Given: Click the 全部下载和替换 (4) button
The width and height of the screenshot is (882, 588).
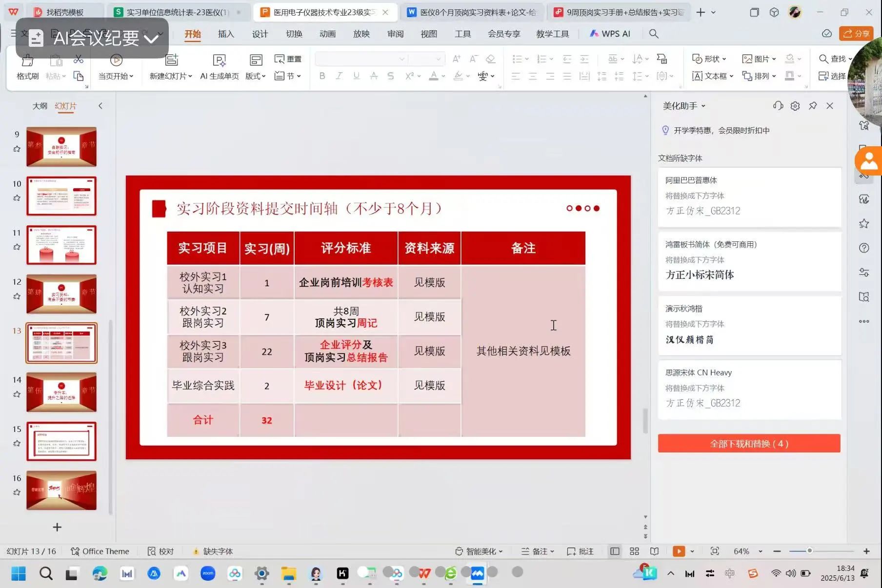Looking at the screenshot, I should [749, 444].
